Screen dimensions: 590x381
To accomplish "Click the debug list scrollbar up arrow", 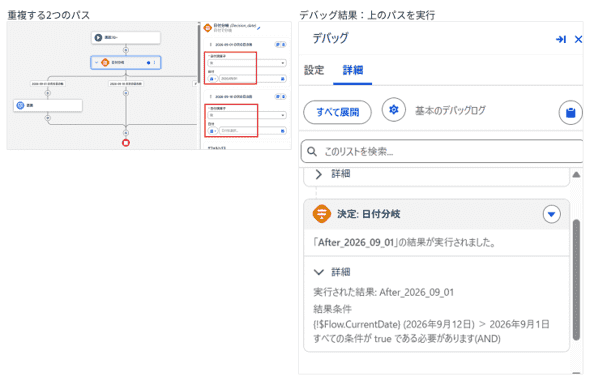I will pos(576,175).
